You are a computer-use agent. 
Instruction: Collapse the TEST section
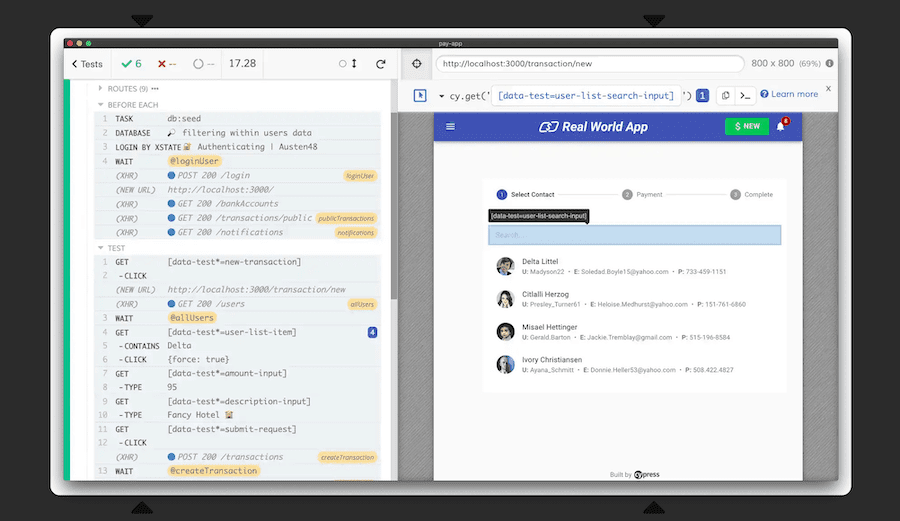(100, 248)
